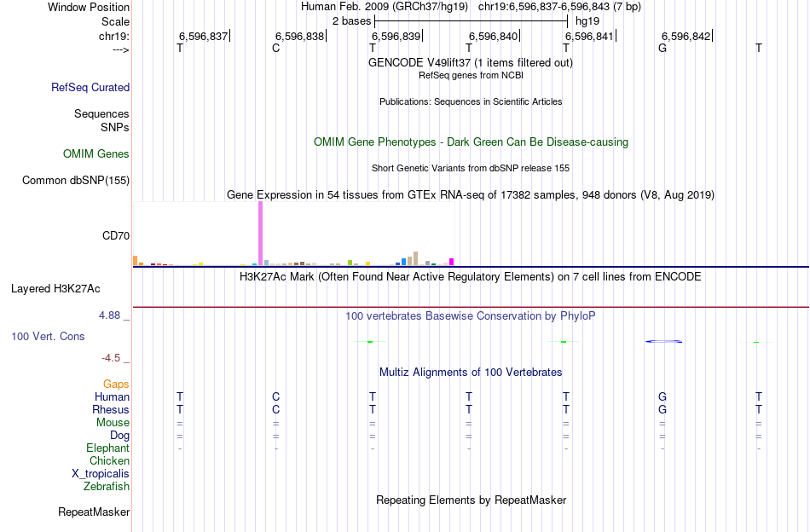Click the Dog alignment row label
Image resolution: width=810 pixels, height=532 pixels.
point(119,436)
